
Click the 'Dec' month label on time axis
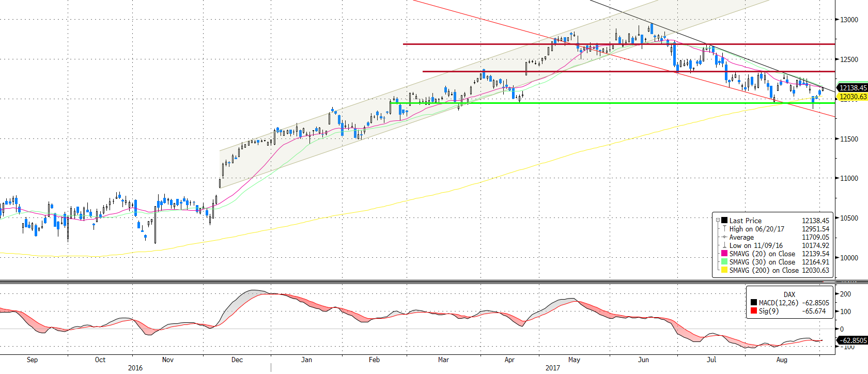click(237, 360)
